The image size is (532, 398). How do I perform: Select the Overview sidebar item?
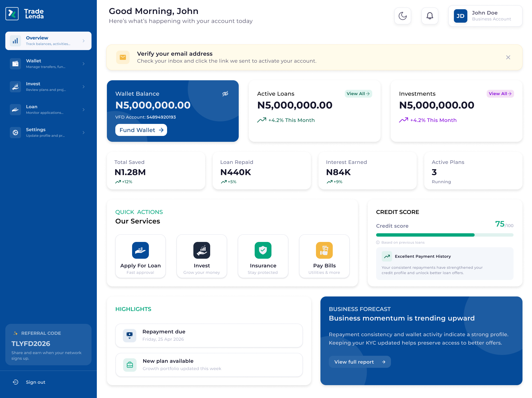(48, 41)
